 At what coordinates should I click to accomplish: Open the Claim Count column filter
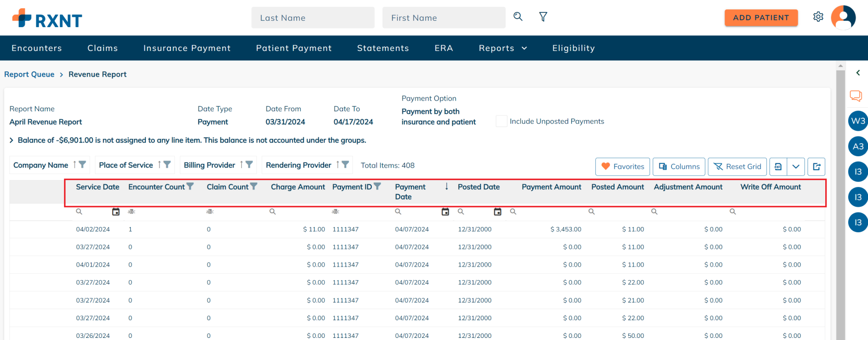[x=254, y=186]
